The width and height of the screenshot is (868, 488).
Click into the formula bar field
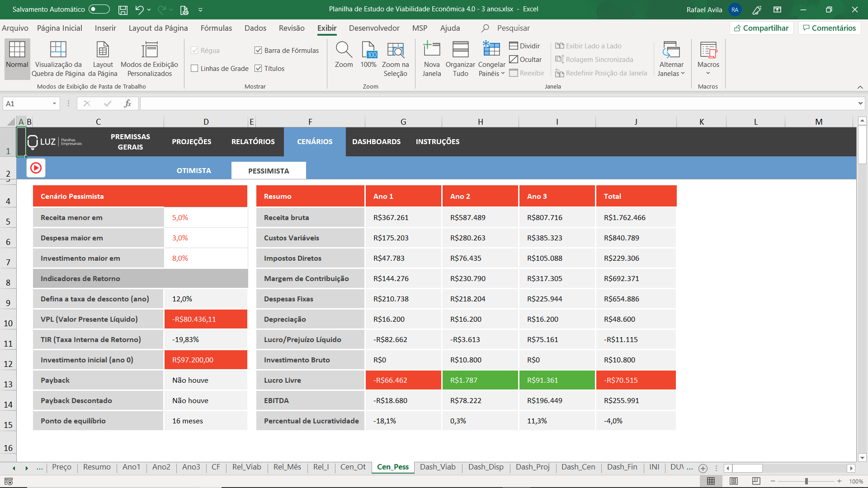point(497,104)
